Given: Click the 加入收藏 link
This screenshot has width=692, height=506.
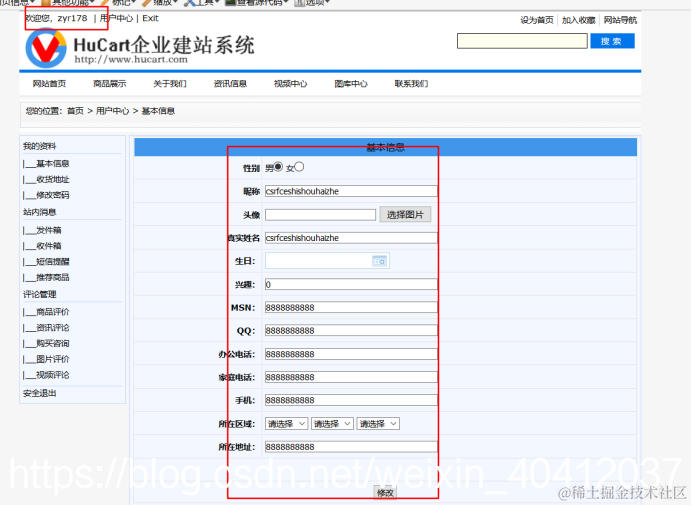Looking at the screenshot, I should tap(579, 20).
